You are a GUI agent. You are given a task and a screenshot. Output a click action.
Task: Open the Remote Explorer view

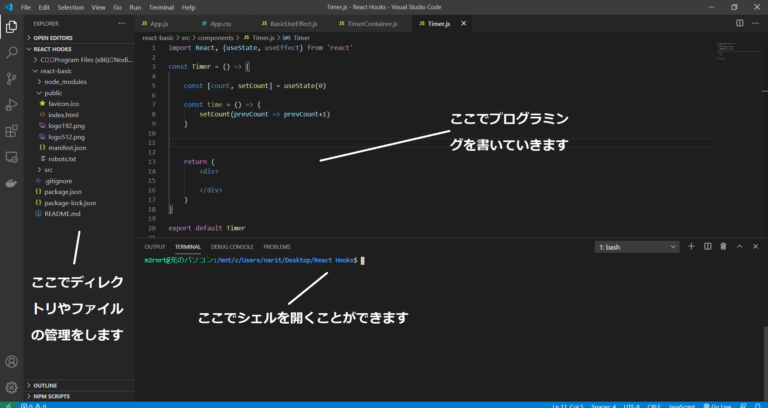pyautogui.click(x=11, y=157)
